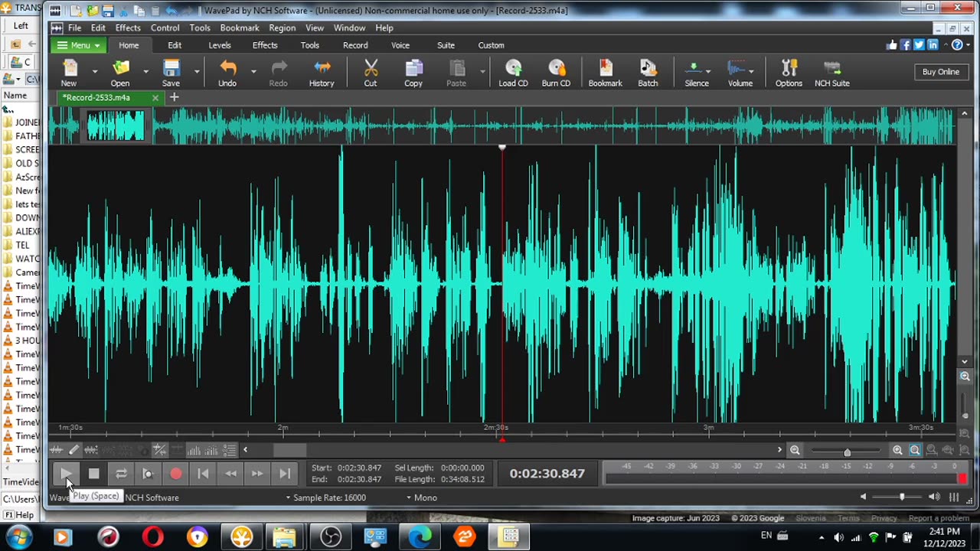
Task: Toggle the pencil edit mode
Action: pyautogui.click(x=73, y=450)
